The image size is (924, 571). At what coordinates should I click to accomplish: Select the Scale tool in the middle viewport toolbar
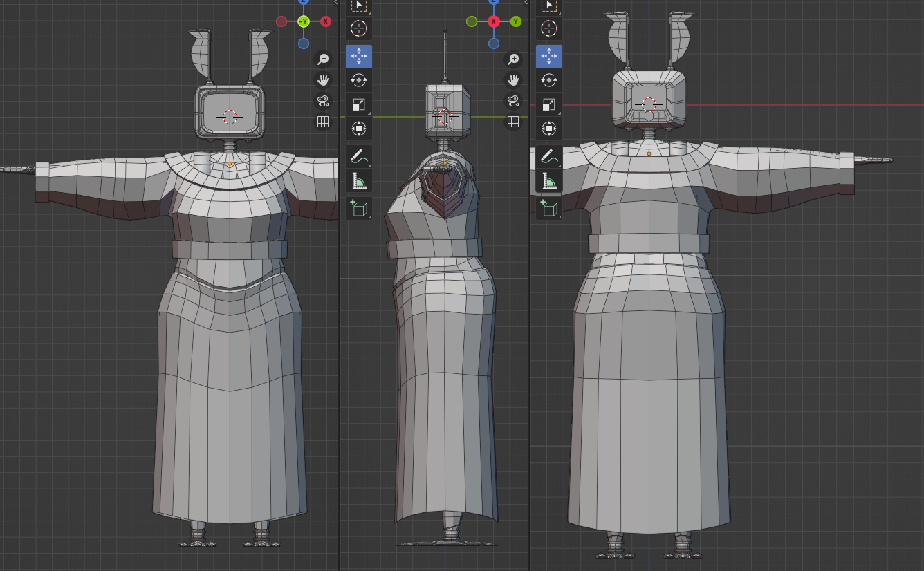tap(358, 104)
